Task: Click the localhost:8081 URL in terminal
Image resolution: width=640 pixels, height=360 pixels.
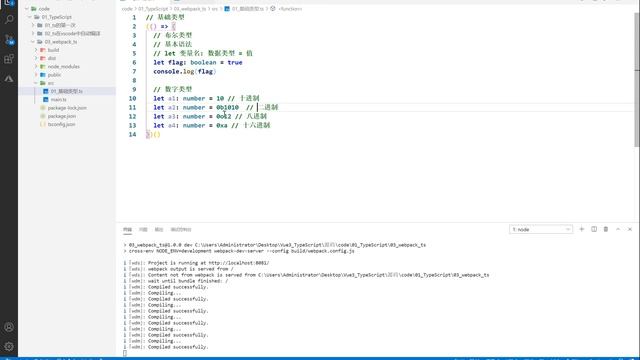Action: pos(238,263)
